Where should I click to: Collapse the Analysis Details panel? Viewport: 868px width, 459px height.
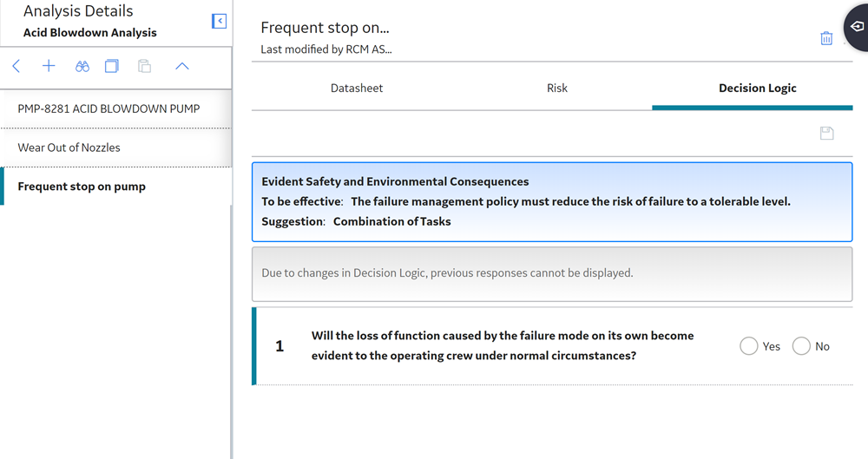pos(220,21)
